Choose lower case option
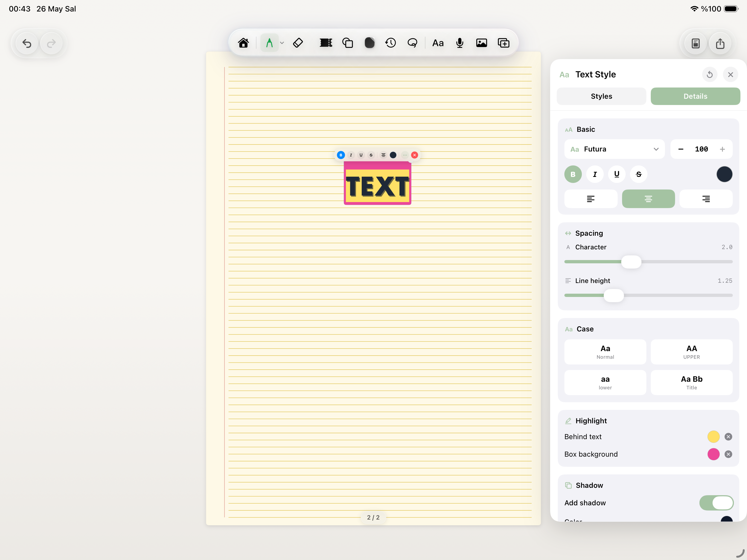Viewport: 747px width, 560px height. pos(605,383)
